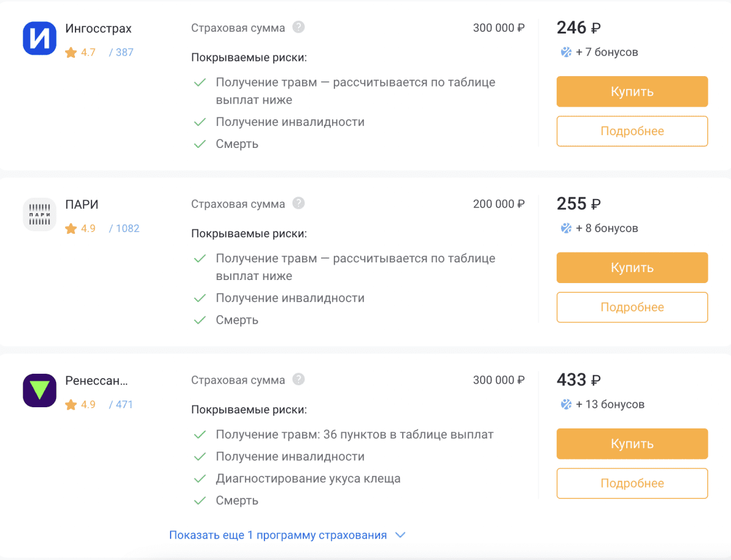This screenshot has height=560, width=731.
Task: Click the bonus icon beside +13 бонусов
Action: 566,404
